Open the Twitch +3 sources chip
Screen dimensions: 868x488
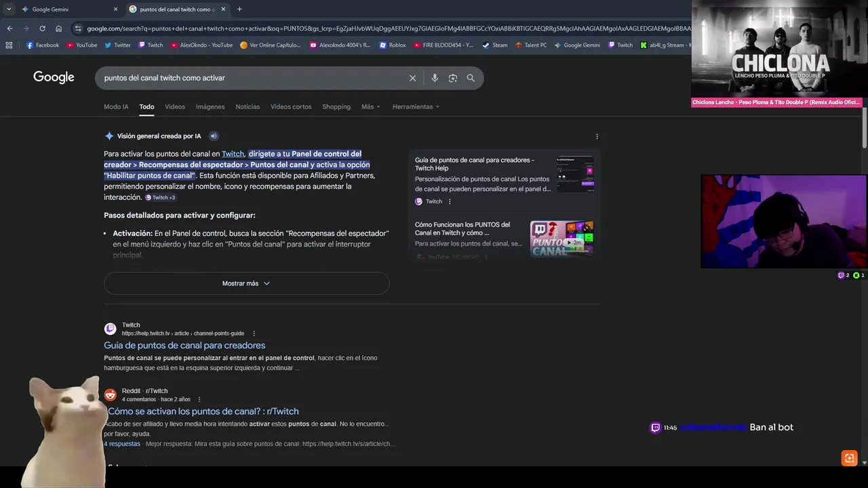pos(161,197)
